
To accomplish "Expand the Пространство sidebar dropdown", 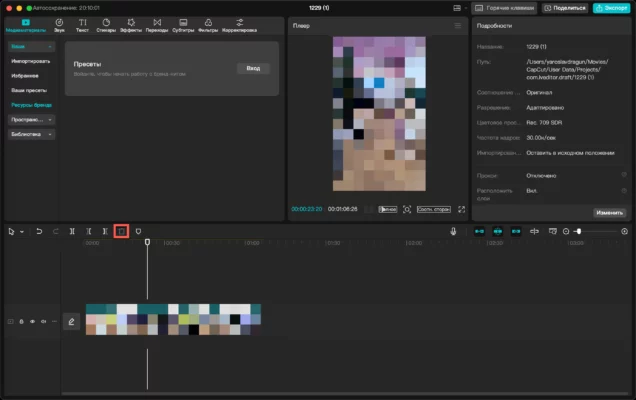I will (31, 120).
